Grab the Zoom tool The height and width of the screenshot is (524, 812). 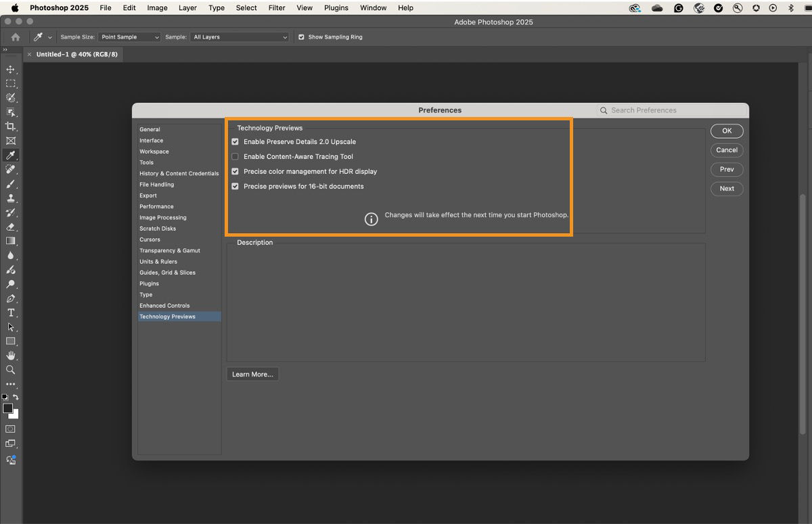coord(10,370)
